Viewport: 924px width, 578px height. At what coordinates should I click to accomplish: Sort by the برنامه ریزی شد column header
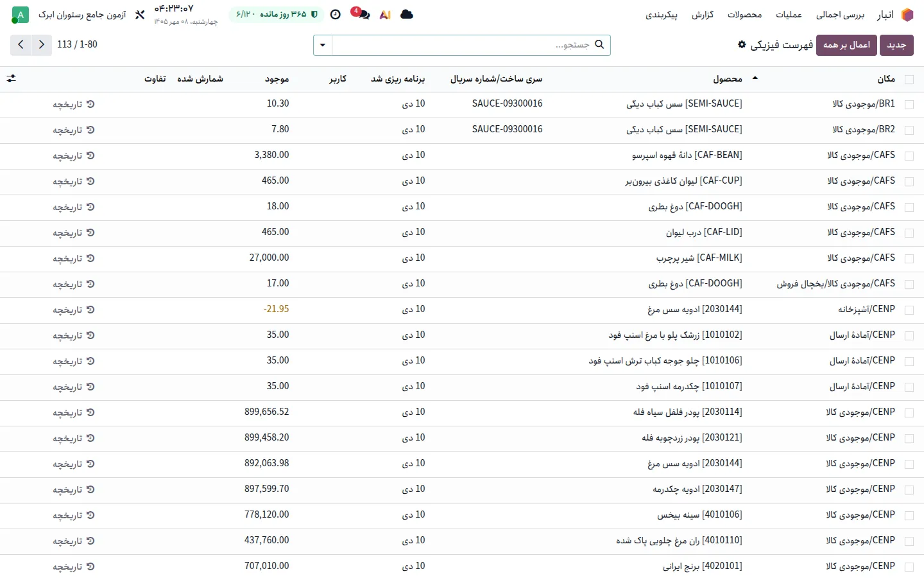click(398, 79)
